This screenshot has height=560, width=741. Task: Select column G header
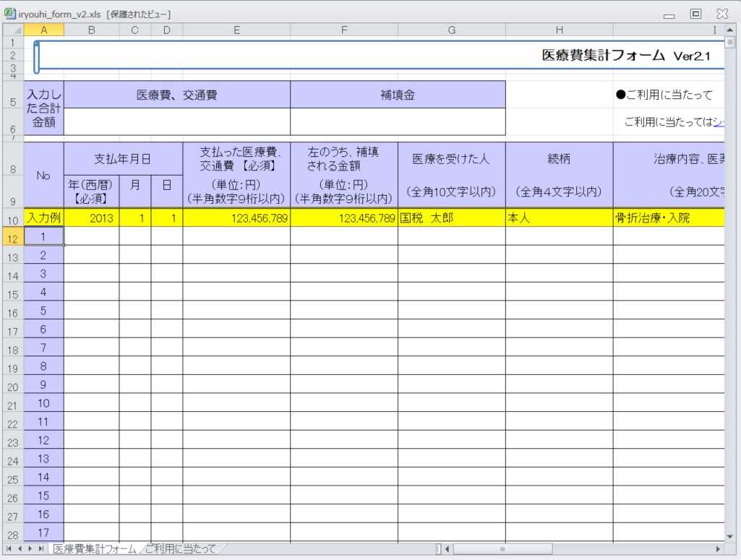pos(451,30)
